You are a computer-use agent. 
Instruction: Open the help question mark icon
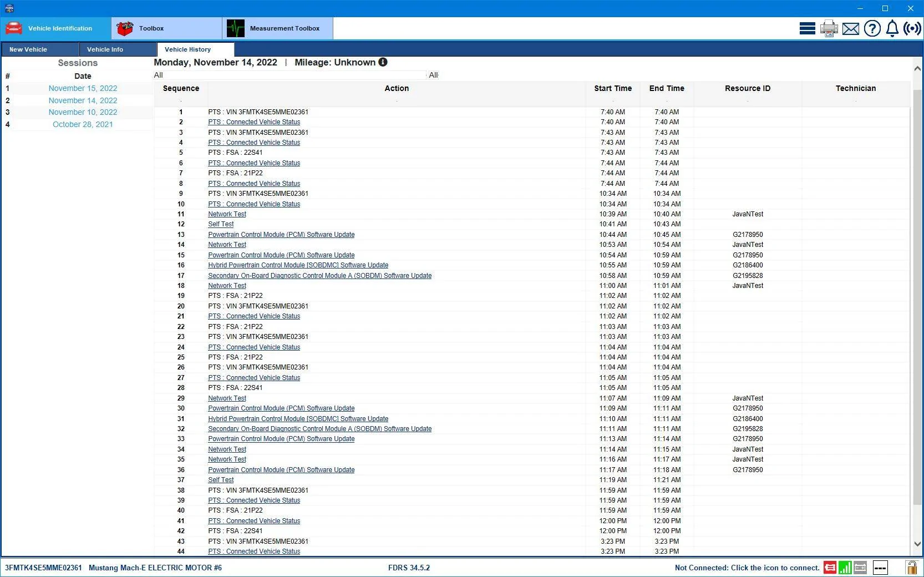(872, 28)
